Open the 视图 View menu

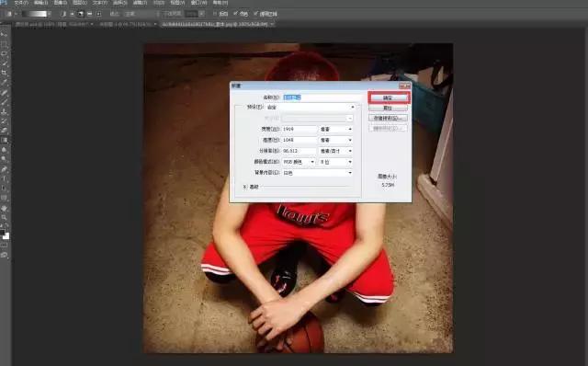177,3
